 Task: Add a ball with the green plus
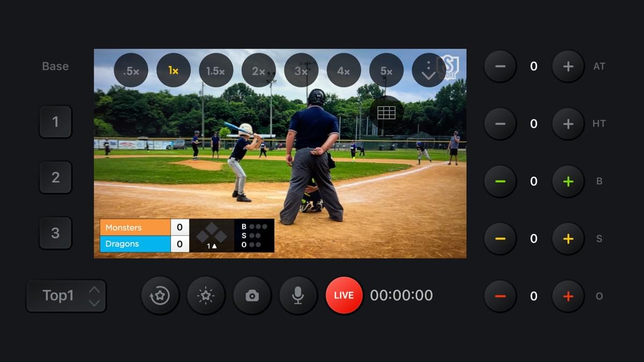point(568,181)
